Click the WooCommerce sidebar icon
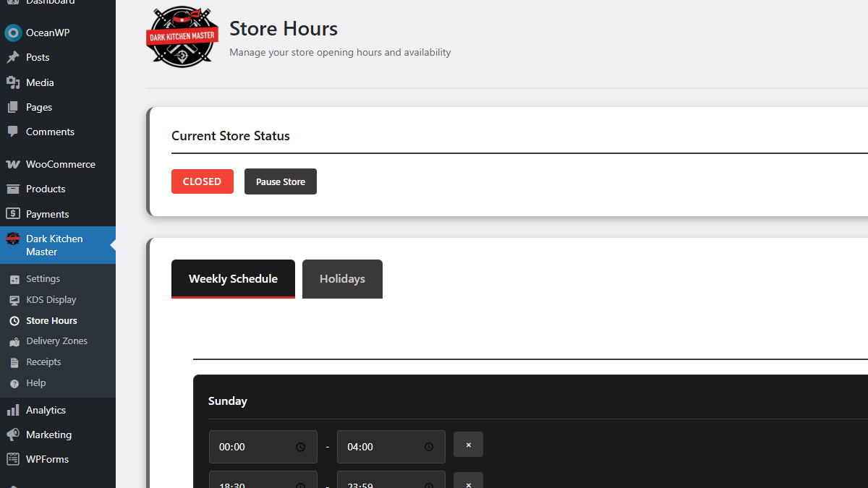868x488 pixels. coord(13,164)
